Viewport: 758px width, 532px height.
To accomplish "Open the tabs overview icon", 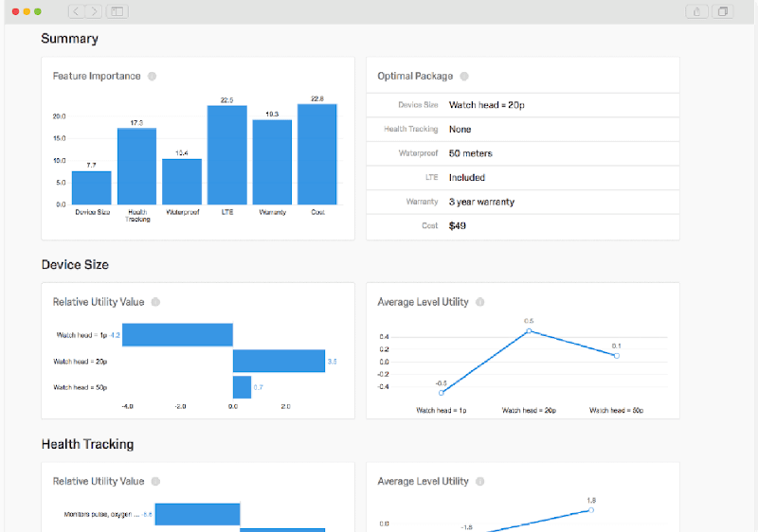I will pyautogui.click(x=723, y=11).
